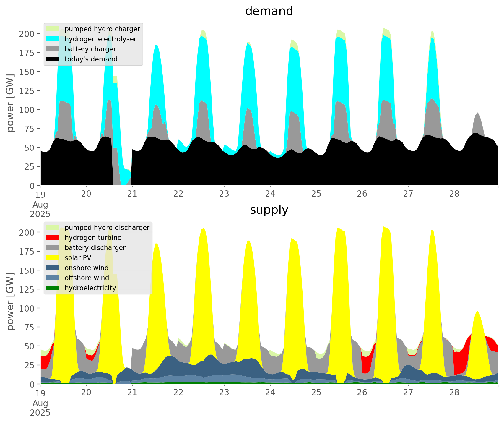Viewport: 504px width, 423px height.
Task: Click the "Aug 2025" label under supply chart
Action: (x=40, y=408)
